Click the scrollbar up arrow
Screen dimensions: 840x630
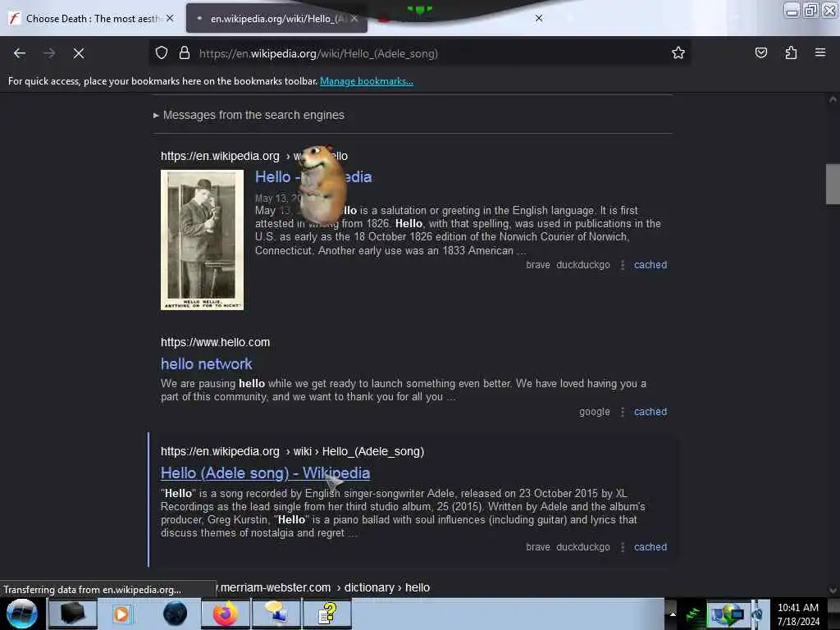point(833,99)
